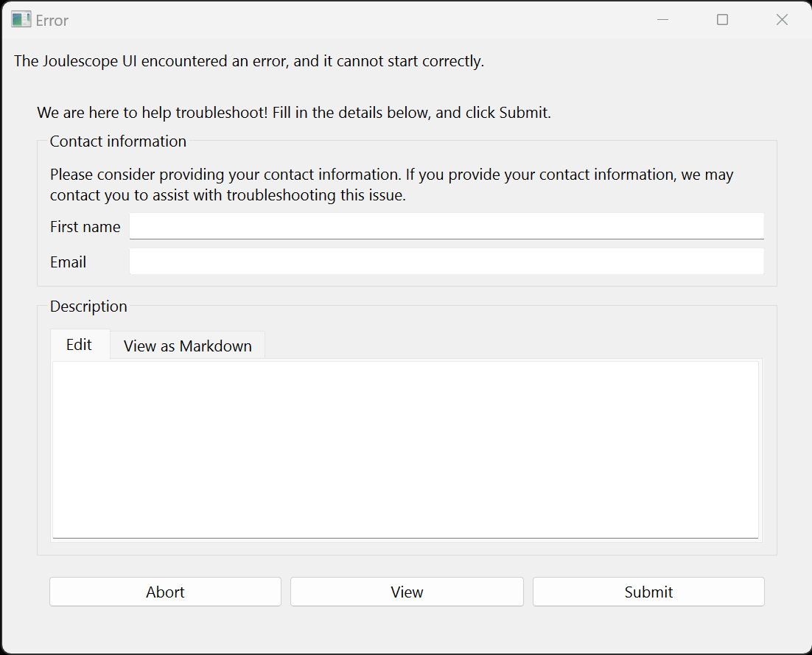This screenshot has height=655, width=812.
Task: Click the 'Please consider providing your contact information' paragraph
Action: coord(391,185)
